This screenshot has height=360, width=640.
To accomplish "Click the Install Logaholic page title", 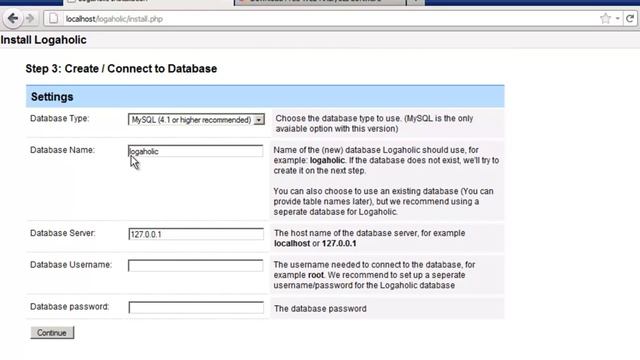I will (x=43, y=40).
